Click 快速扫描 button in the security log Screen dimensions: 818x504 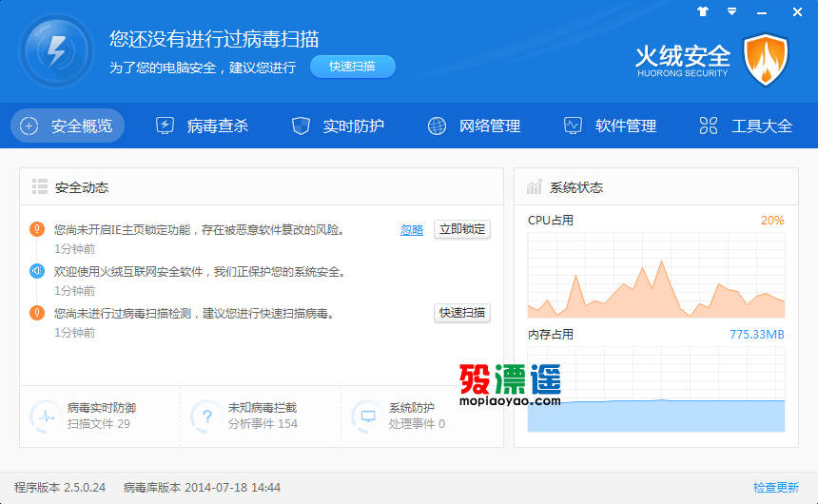461,313
